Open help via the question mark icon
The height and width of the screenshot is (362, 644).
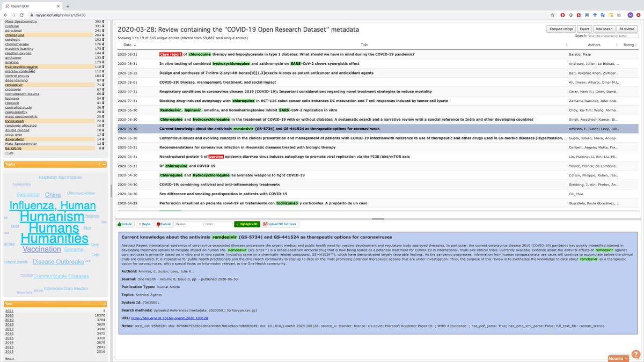click(x=636, y=354)
